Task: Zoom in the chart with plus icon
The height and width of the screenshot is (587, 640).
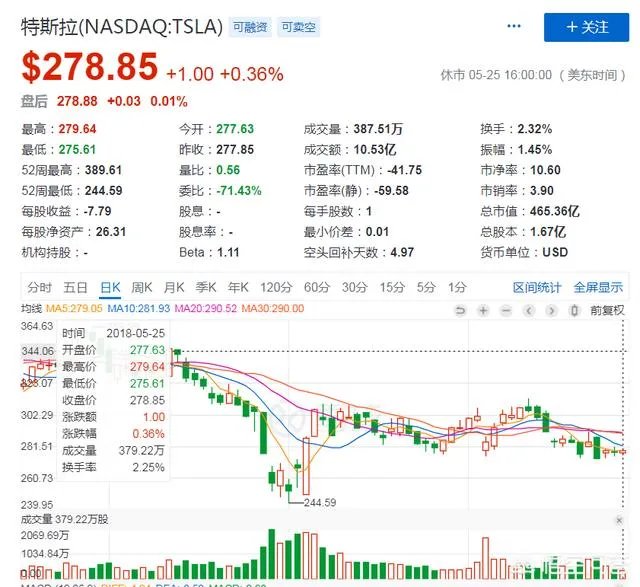Action: [x=483, y=311]
